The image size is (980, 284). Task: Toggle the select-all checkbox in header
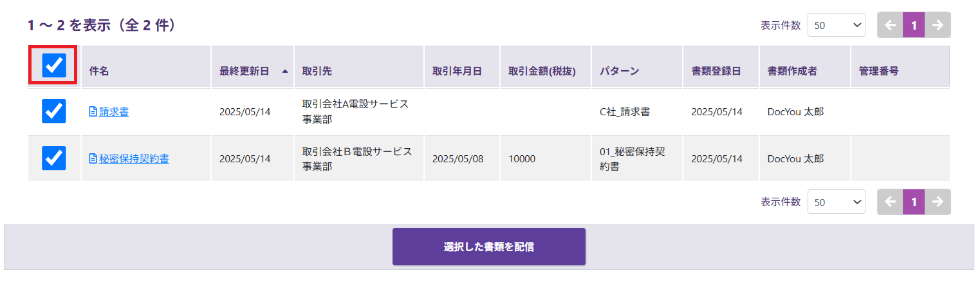pyautogui.click(x=54, y=64)
